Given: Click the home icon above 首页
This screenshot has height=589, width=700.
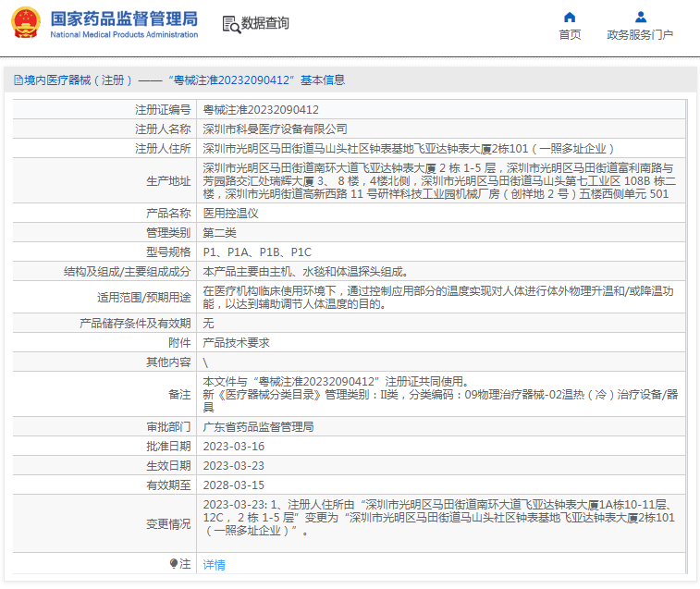Looking at the screenshot, I should coord(570,18).
